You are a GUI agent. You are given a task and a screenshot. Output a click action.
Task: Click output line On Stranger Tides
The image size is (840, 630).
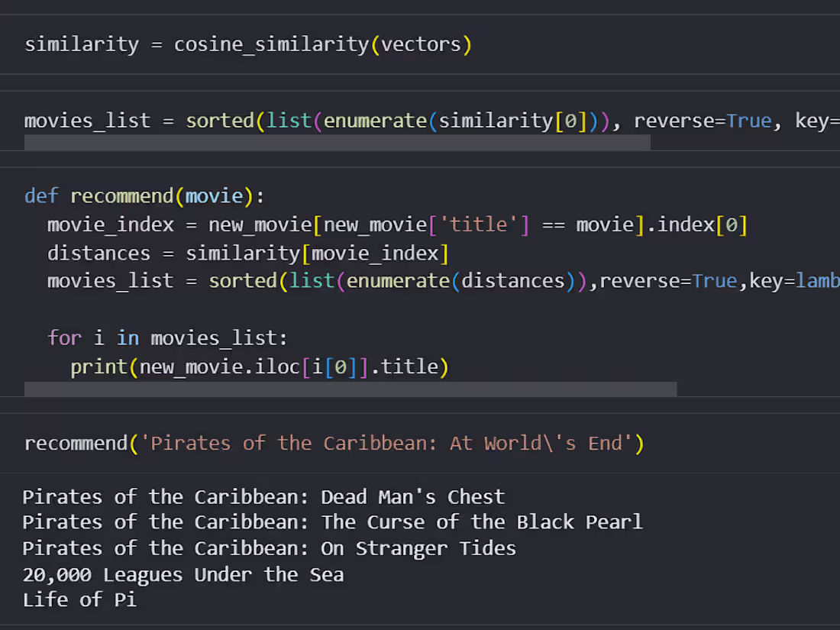(x=269, y=548)
